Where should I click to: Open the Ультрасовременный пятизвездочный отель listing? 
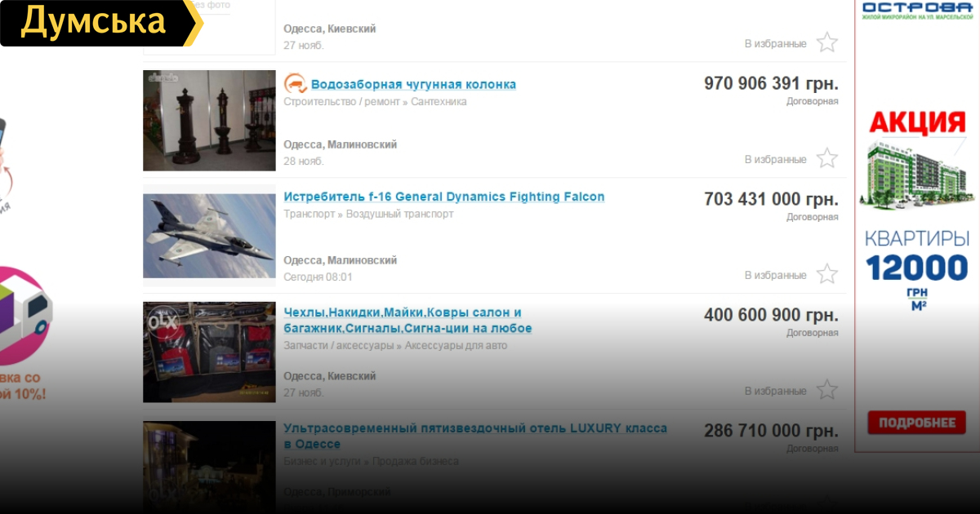[475, 436]
